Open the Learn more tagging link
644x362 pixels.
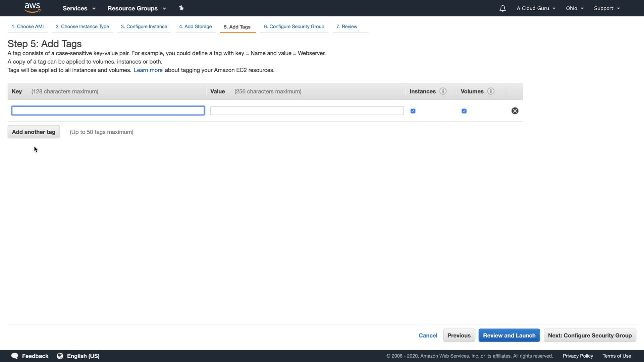click(x=148, y=70)
